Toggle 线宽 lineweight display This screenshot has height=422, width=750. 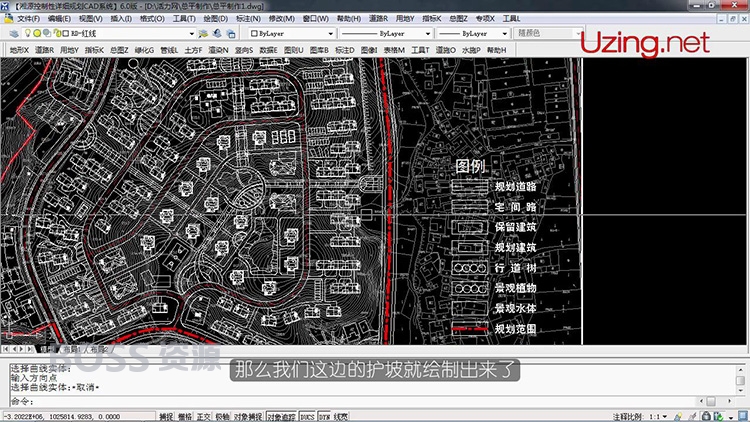[x=341, y=417]
